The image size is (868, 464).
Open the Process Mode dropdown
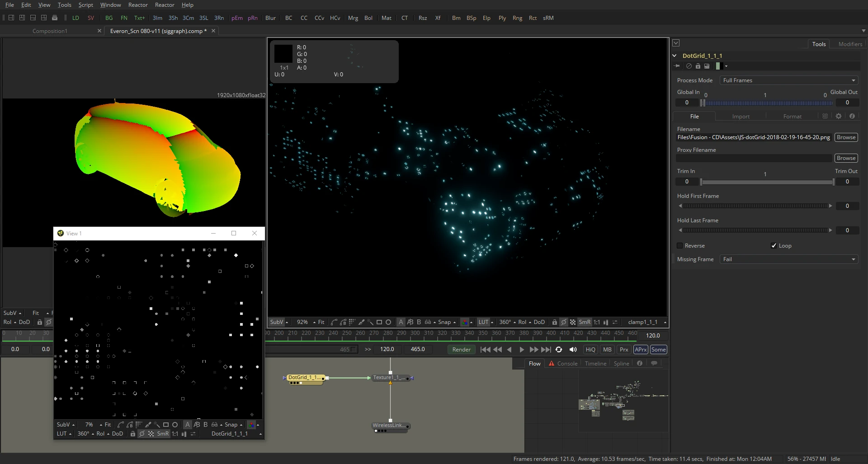pos(788,80)
